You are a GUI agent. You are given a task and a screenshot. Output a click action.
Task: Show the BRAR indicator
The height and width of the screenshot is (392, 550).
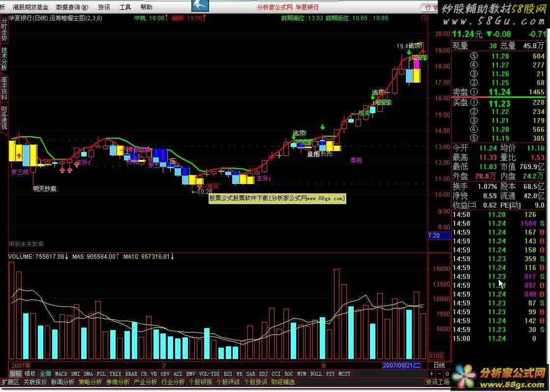(131, 374)
